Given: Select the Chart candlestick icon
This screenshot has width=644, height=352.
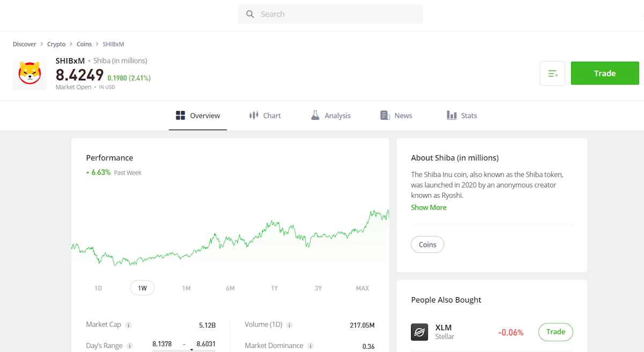Looking at the screenshot, I should pos(253,115).
